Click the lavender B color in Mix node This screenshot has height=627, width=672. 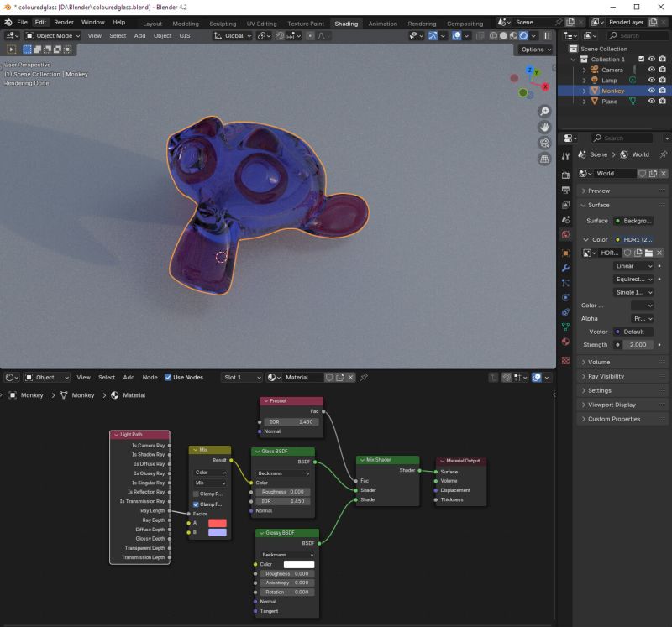[218, 532]
